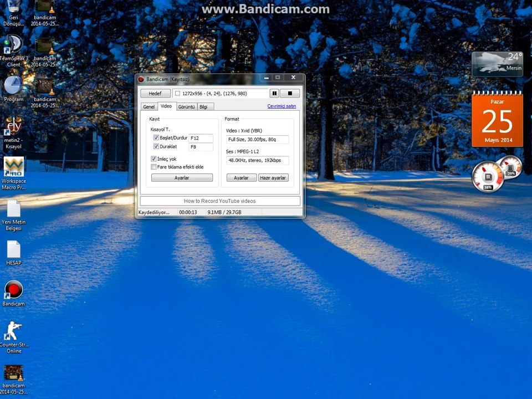532x399 pixels.
Task: Click the 1272x956 target area field
Action: point(221,93)
